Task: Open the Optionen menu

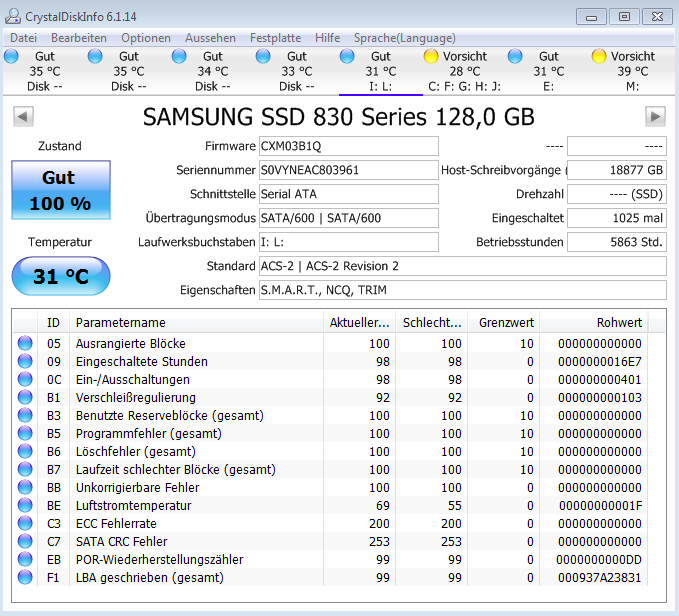Action: tap(146, 38)
